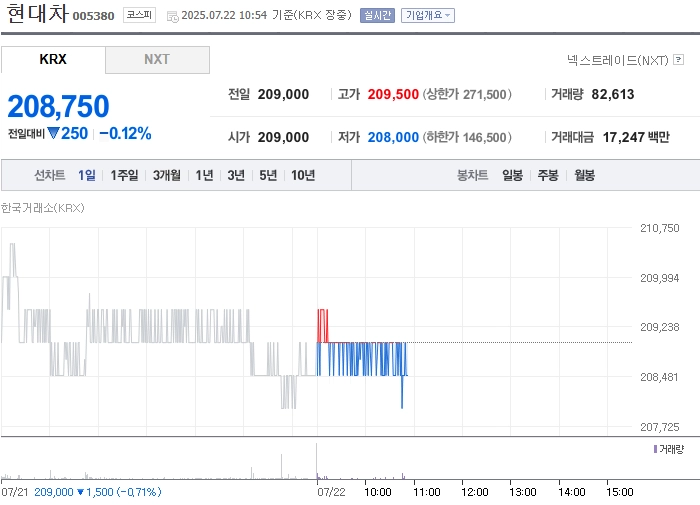Click the trade amount 17,247 백만

(x=636, y=137)
